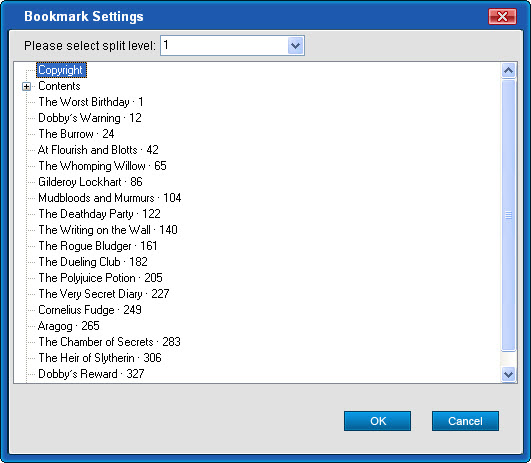The image size is (531, 463).
Task: Select The Deathday Party bookmark
Action: pyautogui.click(x=99, y=214)
